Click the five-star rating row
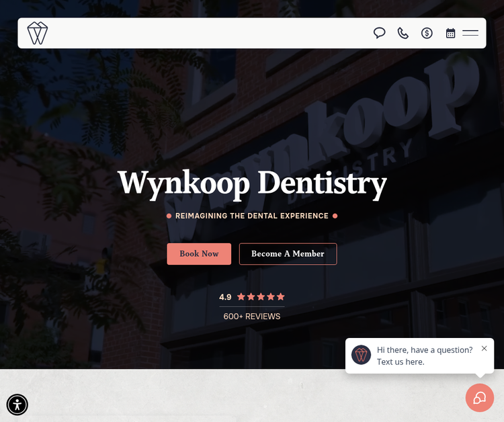Viewport: 504px width, 422px height. pos(261,297)
